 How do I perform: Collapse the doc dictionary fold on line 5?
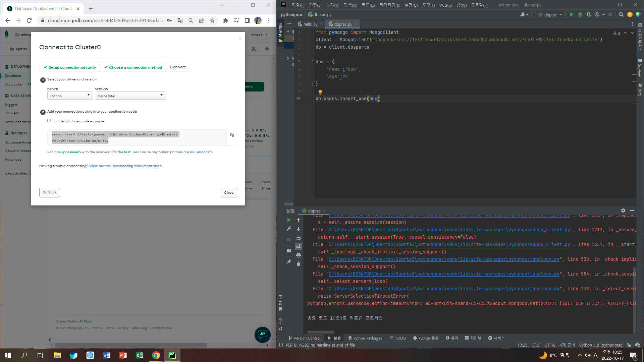pos(313,62)
